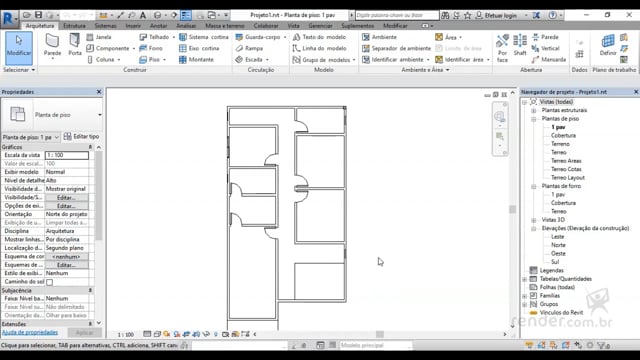Select the Parede wall tool
This screenshot has height=360, width=640.
(52, 45)
